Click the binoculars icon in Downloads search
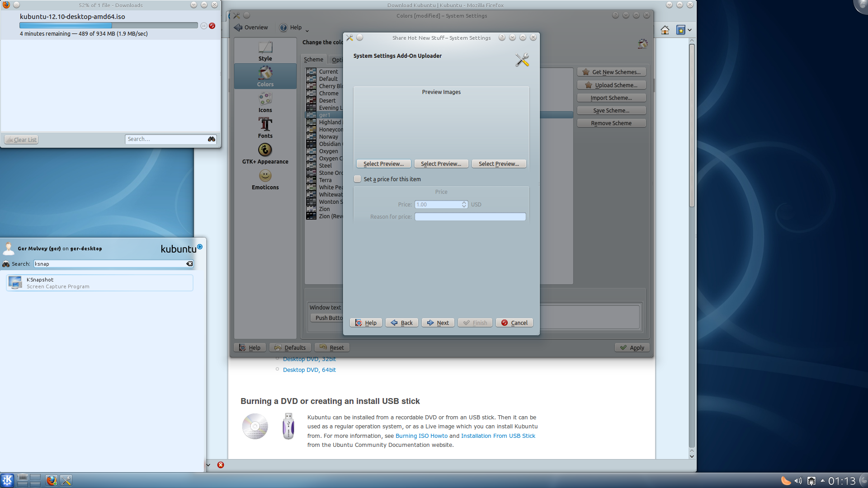Image resolution: width=868 pixels, height=488 pixels. tap(211, 139)
